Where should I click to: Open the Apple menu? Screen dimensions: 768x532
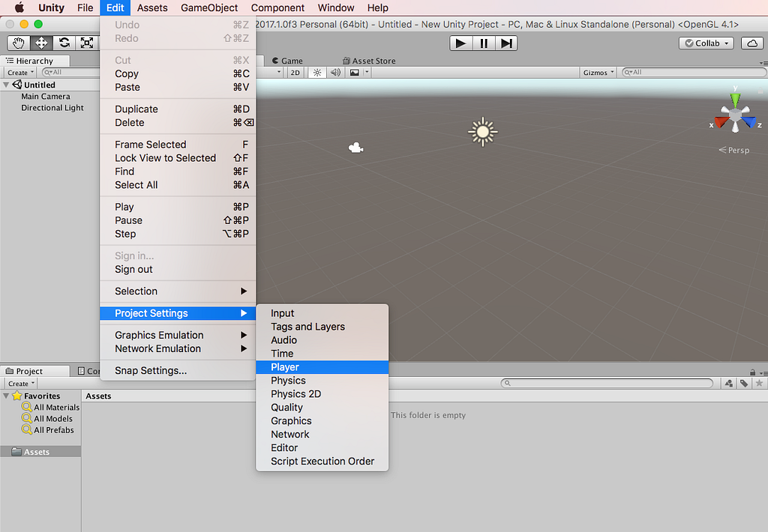point(19,7)
